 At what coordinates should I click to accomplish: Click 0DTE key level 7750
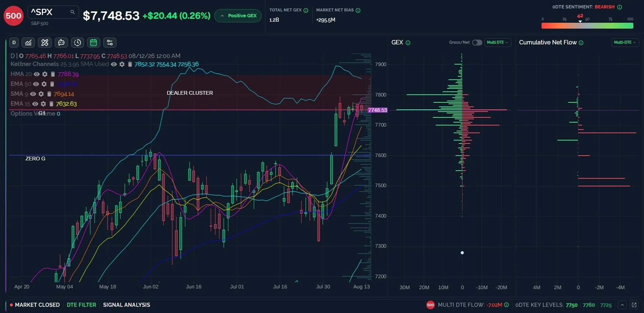(572, 305)
